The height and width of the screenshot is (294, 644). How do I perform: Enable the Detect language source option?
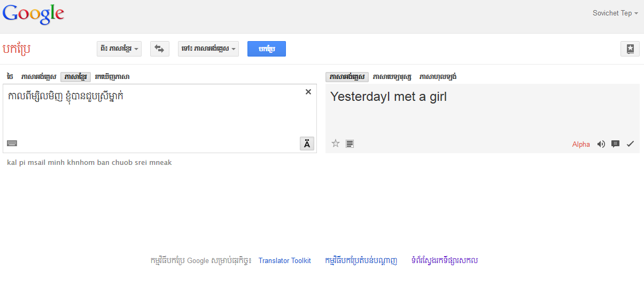[x=112, y=77]
